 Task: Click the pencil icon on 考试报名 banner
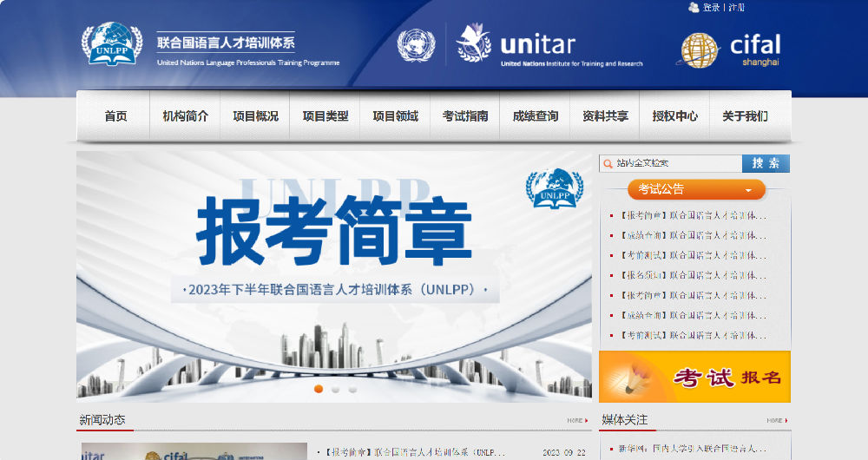pyautogui.click(x=635, y=377)
